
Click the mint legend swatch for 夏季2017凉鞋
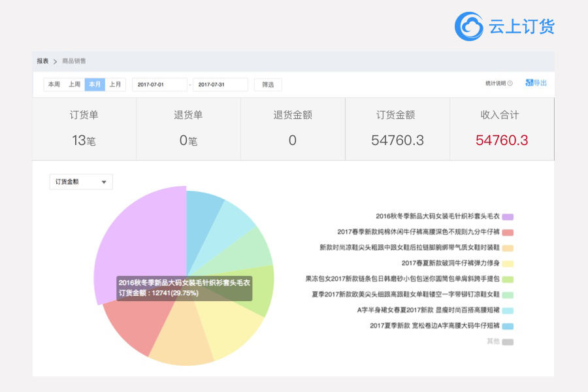coord(508,295)
